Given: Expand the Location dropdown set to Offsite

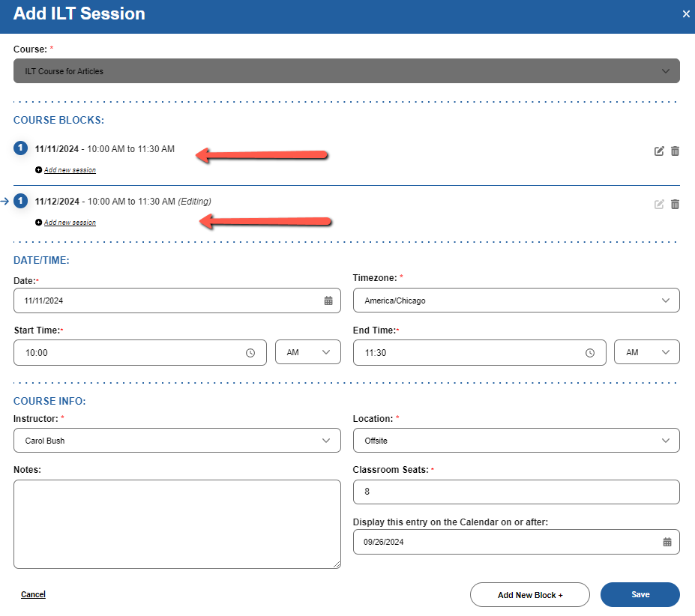Looking at the screenshot, I should pos(665,440).
